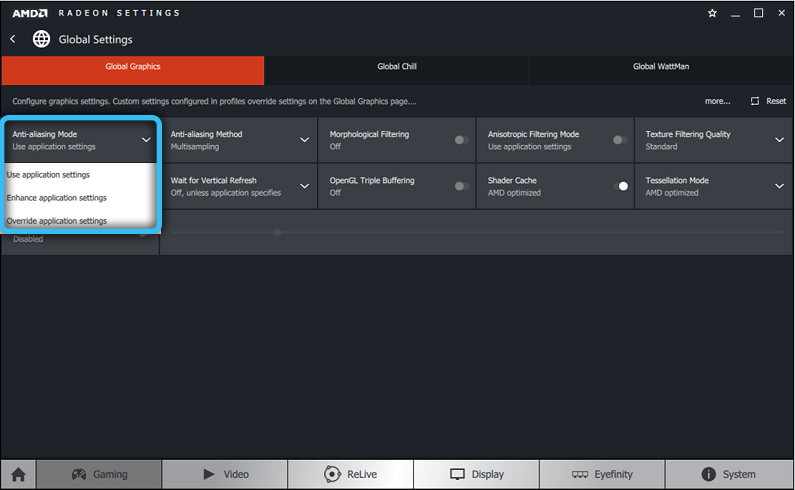Toggle Morphological Filtering on

[462, 140]
